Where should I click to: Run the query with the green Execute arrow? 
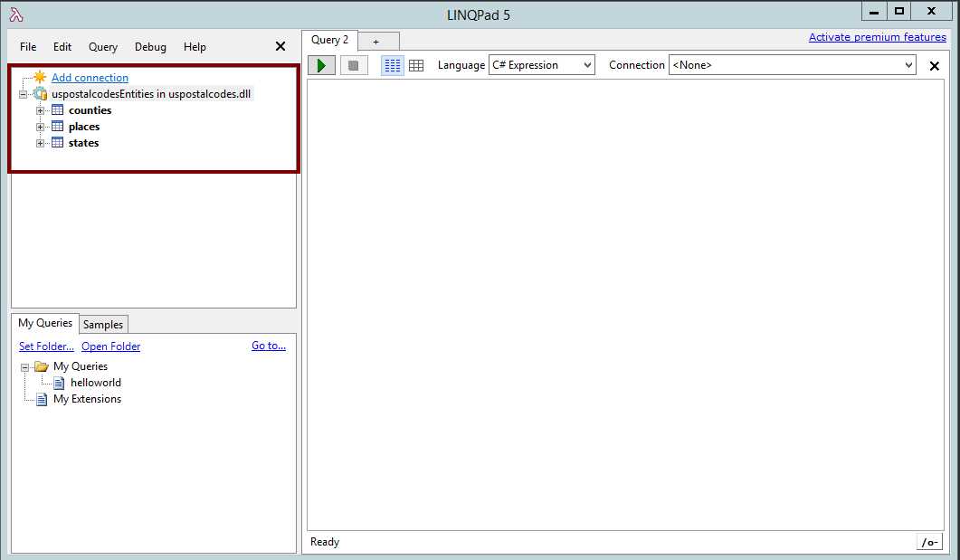[x=321, y=64]
